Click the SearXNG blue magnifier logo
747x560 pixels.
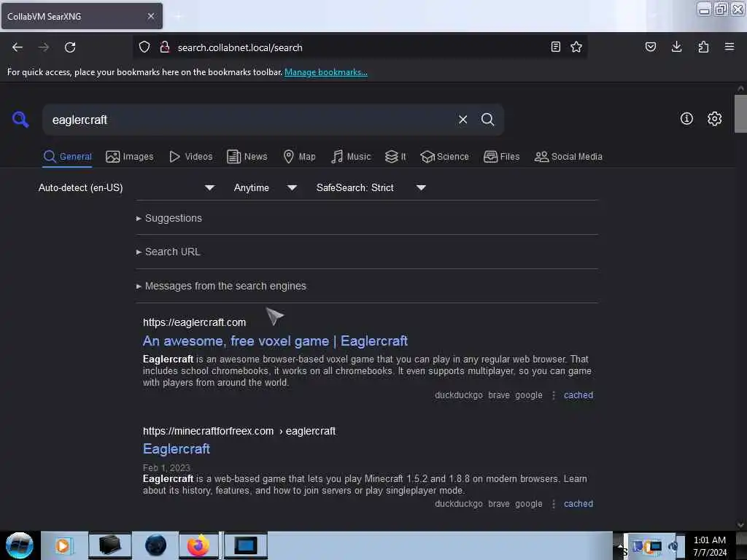point(20,120)
